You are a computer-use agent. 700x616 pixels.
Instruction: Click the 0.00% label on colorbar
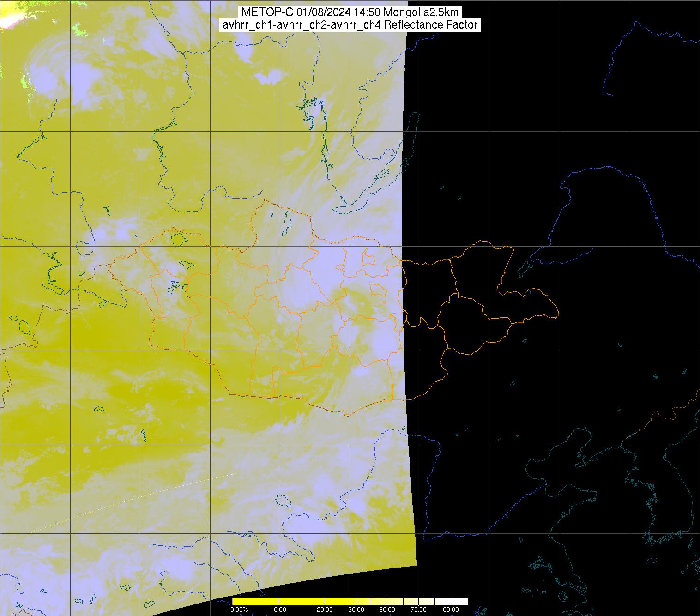(239, 610)
